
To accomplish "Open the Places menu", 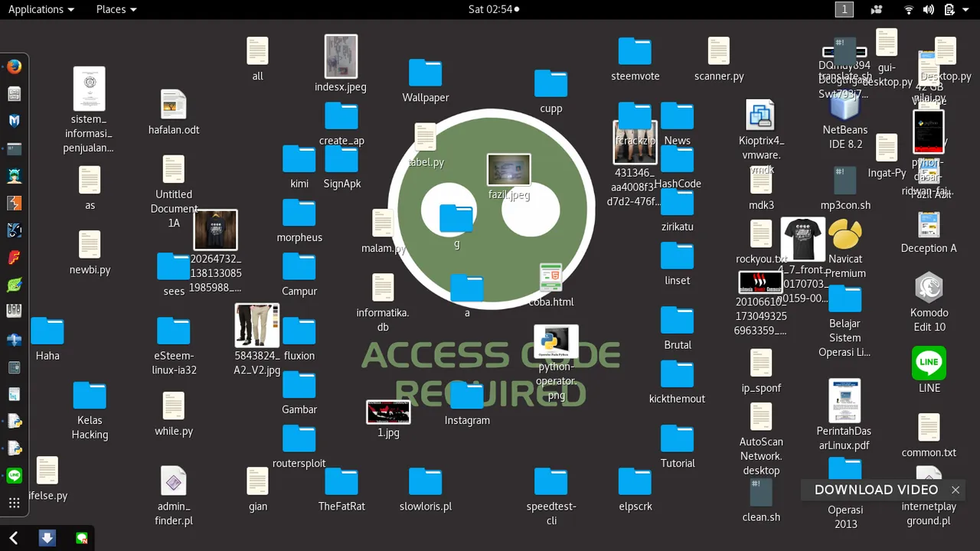I will (x=116, y=9).
